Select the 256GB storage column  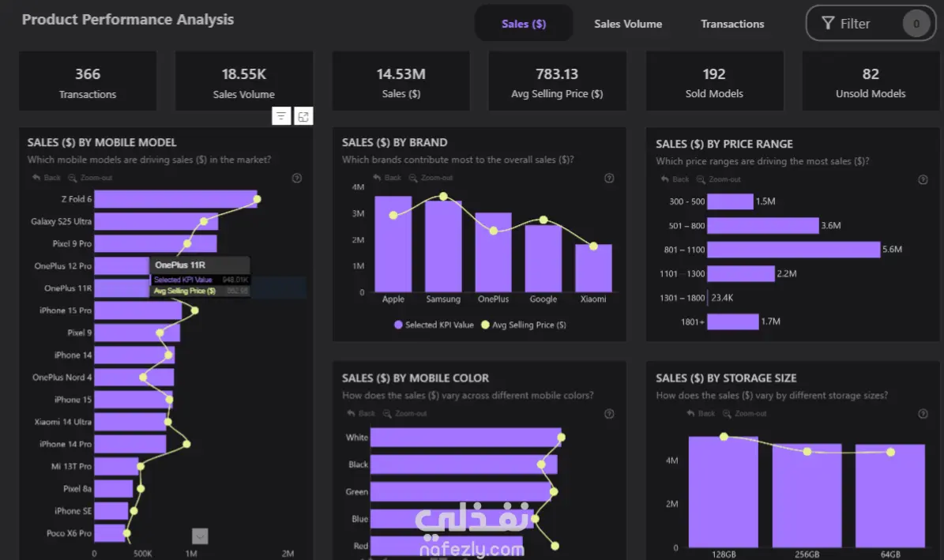807,495
